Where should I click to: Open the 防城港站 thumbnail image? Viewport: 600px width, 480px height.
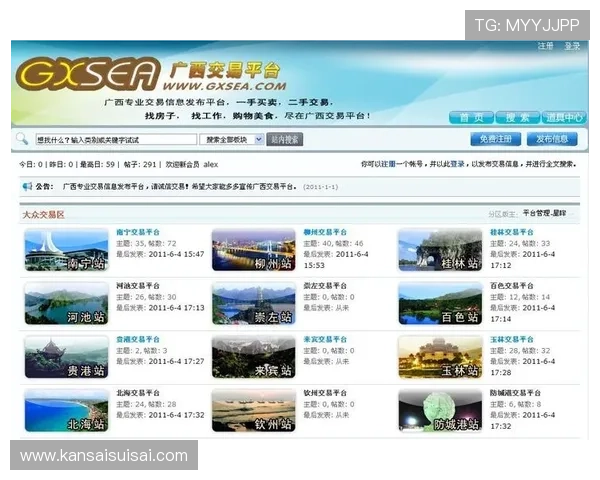click(440, 411)
